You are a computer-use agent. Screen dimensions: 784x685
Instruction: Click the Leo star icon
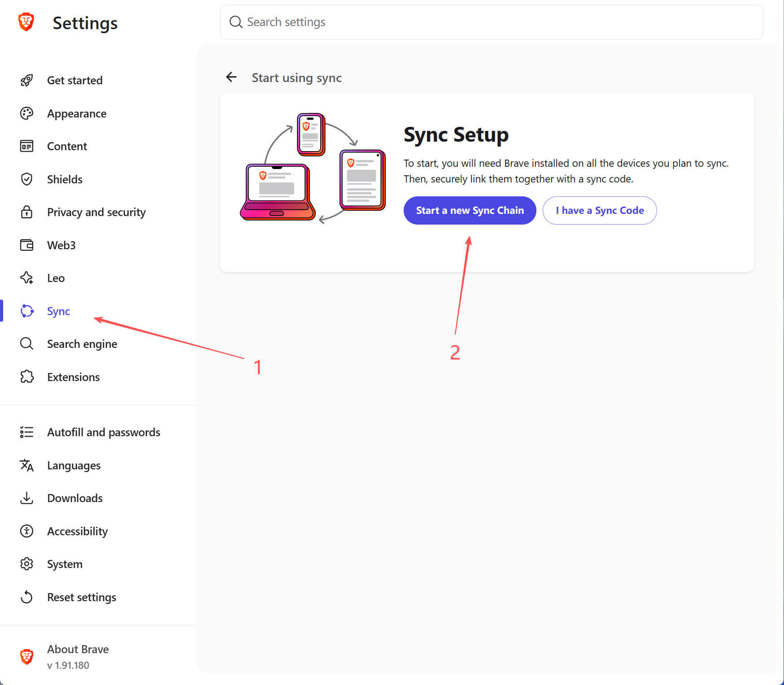coord(26,278)
